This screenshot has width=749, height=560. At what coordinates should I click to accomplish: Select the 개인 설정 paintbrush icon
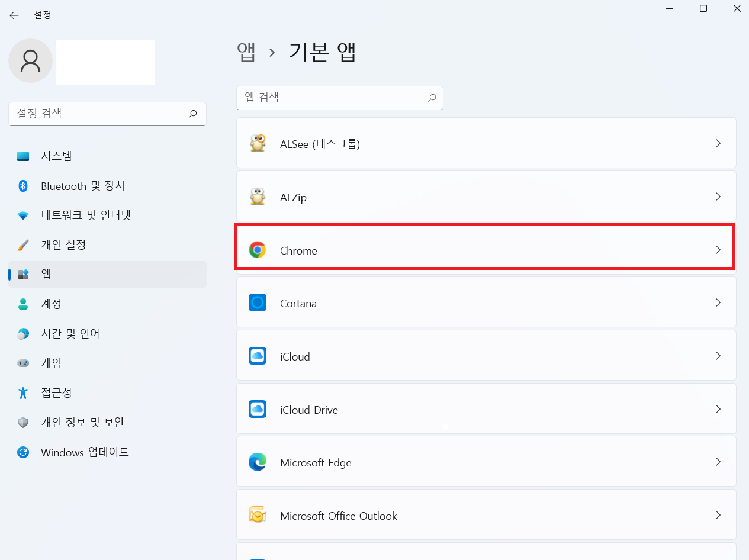[23, 244]
